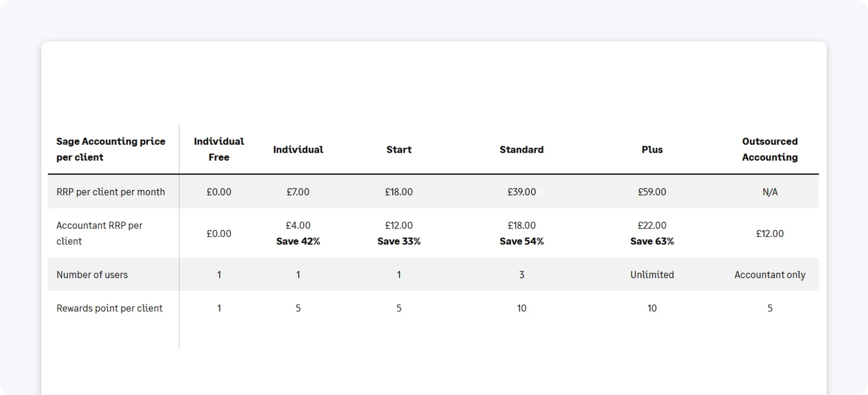Select the 'Number of users' row label

point(92,275)
